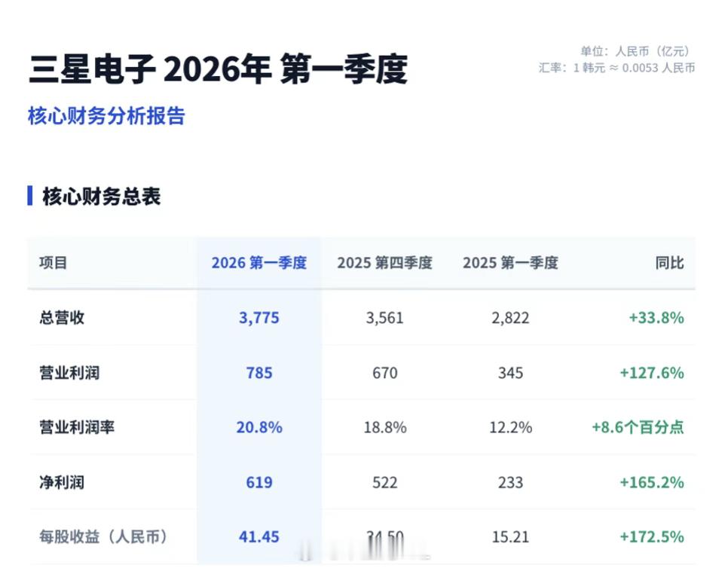This screenshot has width=728, height=568.
Task: Select the section heading 核心财务总表
Action: click(x=101, y=197)
